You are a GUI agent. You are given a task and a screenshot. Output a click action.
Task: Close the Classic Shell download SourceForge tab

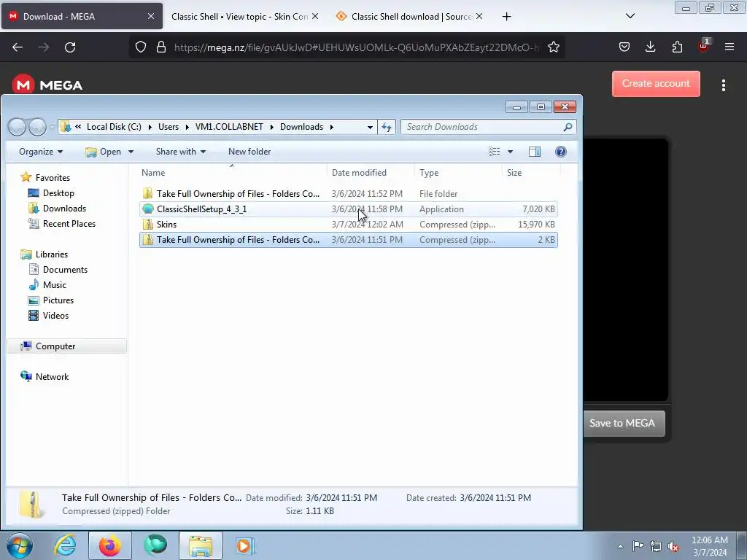(x=479, y=16)
